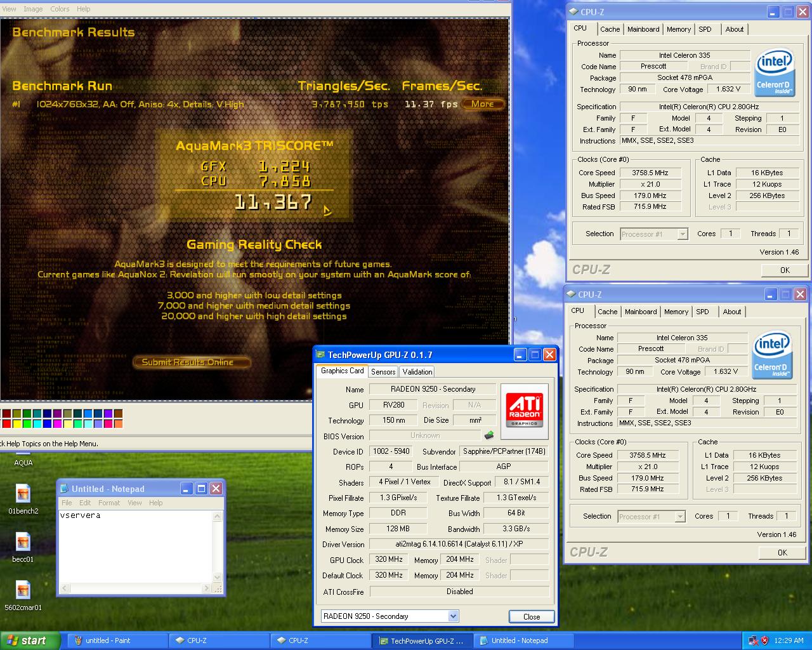Open the graphics card selector dropdown in GPU-Z
Viewport: 812px width, 650px height.
(x=453, y=616)
